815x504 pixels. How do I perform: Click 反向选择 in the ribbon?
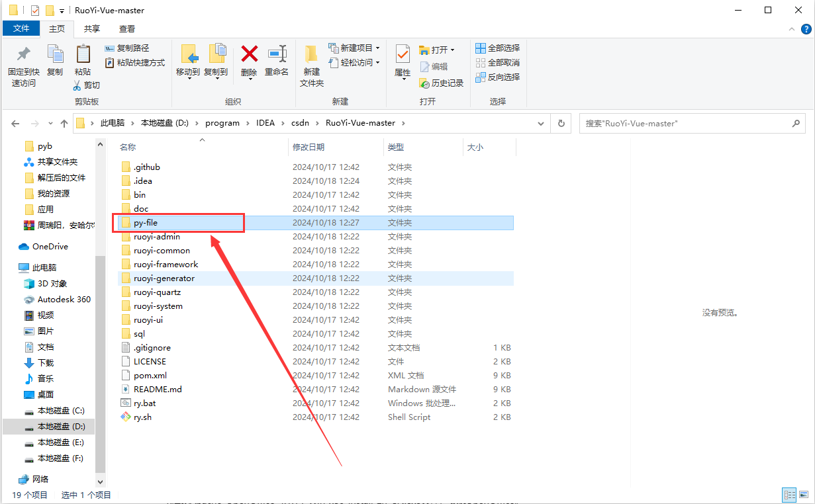pos(498,77)
